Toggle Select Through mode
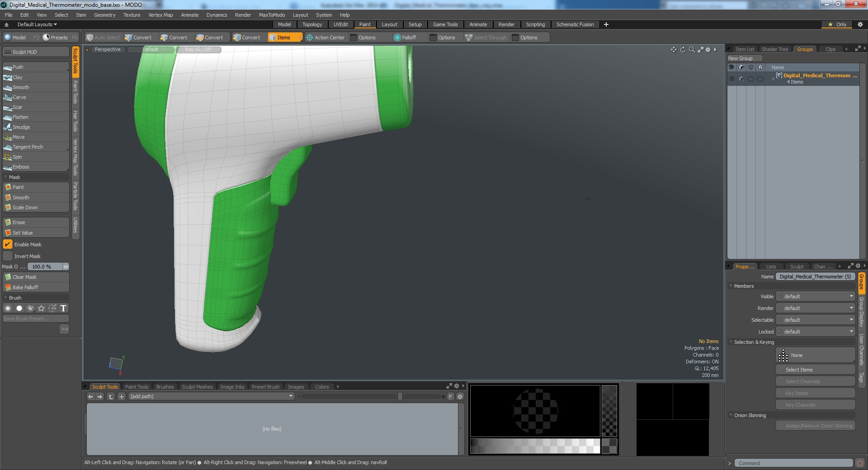 click(486, 38)
